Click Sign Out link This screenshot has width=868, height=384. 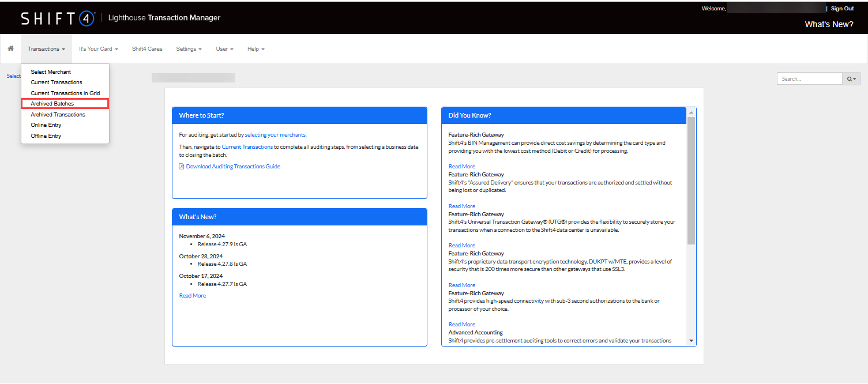pos(842,9)
